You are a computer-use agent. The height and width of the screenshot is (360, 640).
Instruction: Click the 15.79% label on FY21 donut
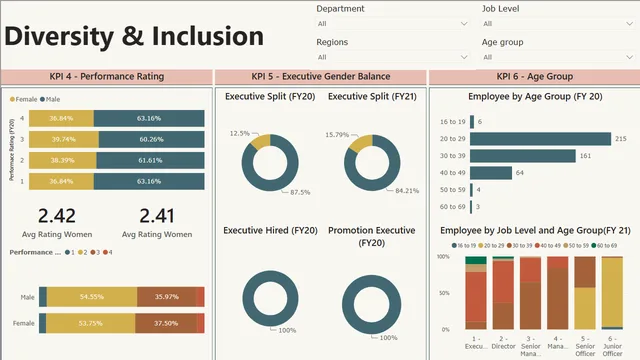(337, 135)
